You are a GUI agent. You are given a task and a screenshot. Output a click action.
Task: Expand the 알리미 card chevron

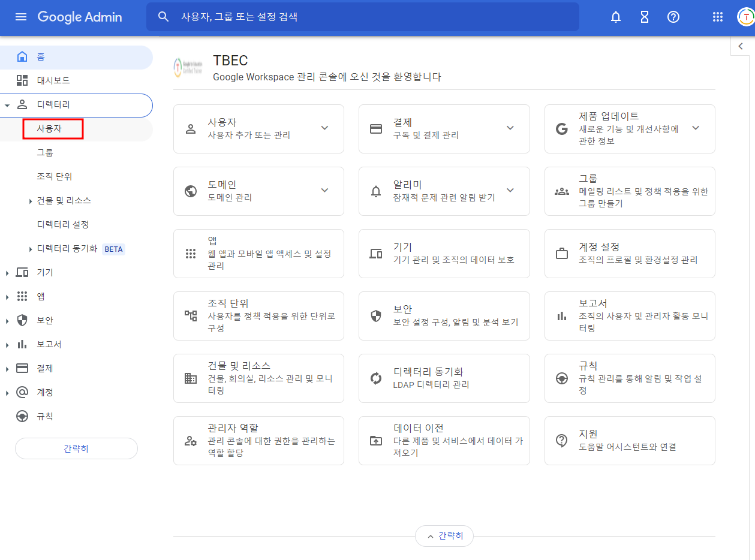pyautogui.click(x=510, y=190)
